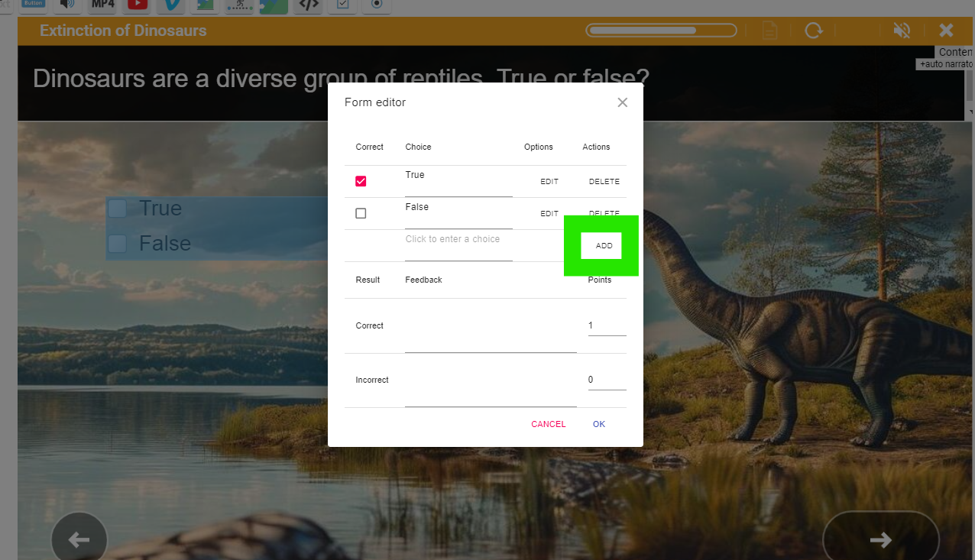Uncheck the correct checkbox for True
This screenshot has width=975, height=560.
coord(361,181)
